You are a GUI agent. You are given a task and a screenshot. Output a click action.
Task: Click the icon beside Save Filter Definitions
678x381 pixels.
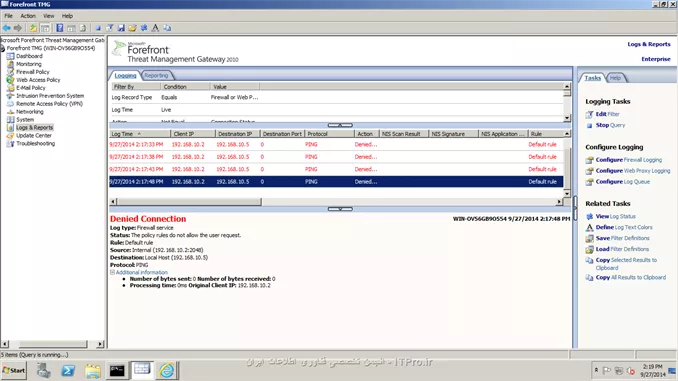click(x=589, y=238)
